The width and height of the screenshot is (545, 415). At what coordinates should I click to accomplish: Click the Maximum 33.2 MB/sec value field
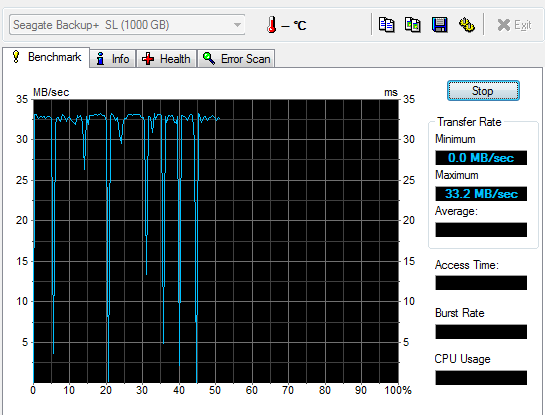pyautogui.click(x=481, y=194)
